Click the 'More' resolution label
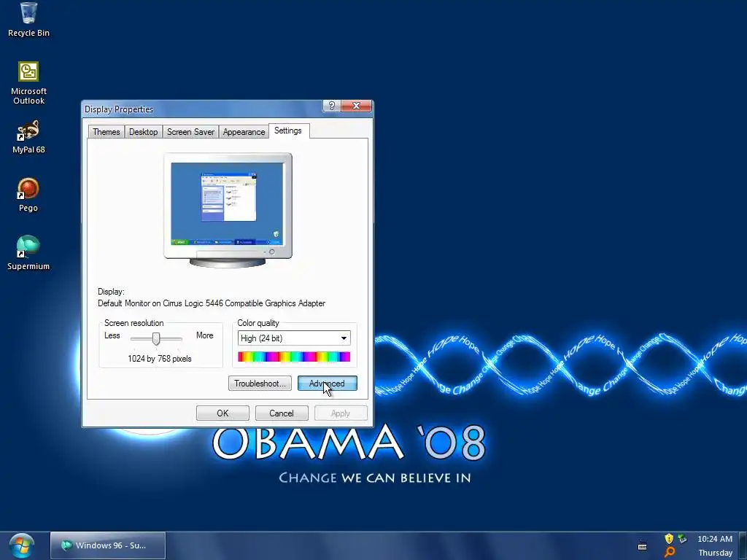The height and width of the screenshot is (560, 747). 205,335
